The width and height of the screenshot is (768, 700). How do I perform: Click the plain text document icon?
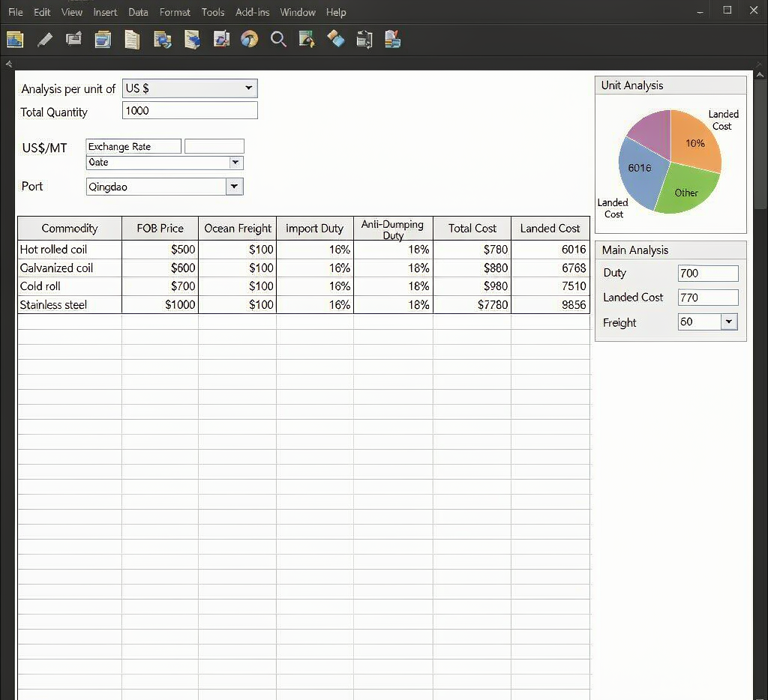pyautogui.click(x=132, y=40)
